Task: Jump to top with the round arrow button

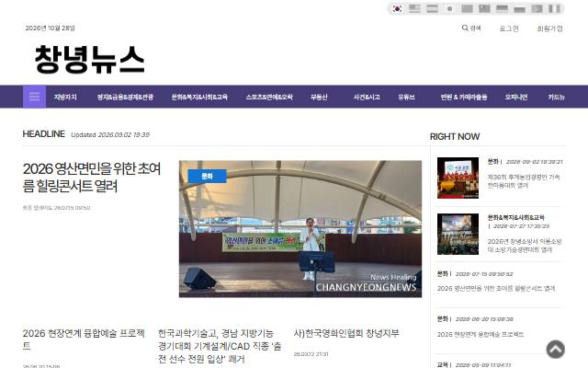Action: [555, 350]
